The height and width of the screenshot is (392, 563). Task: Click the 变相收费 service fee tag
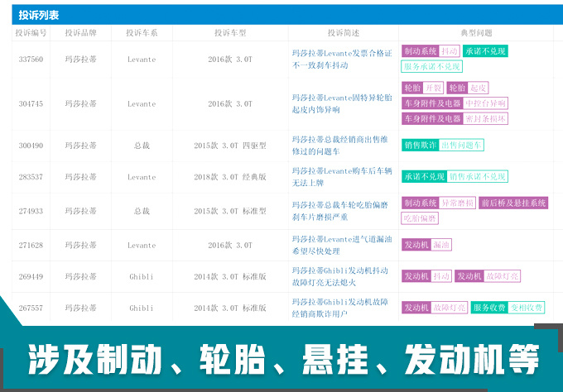[526, 308]
